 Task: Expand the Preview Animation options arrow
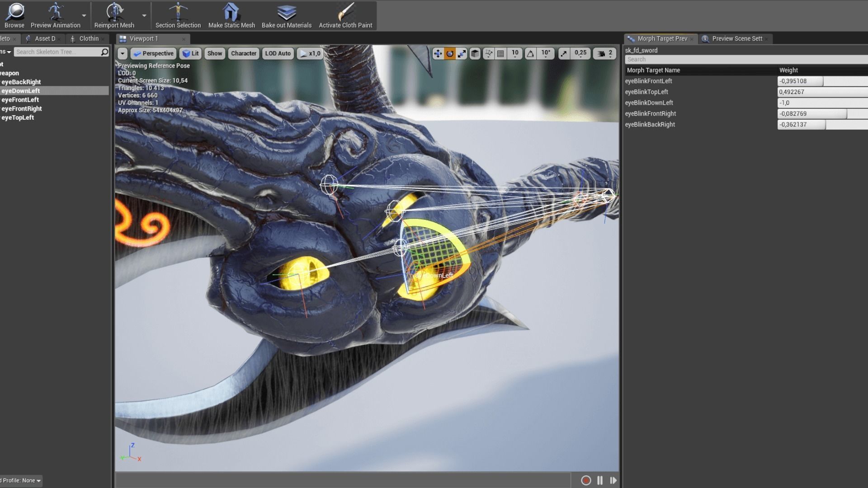pyautogui.click(x=83, y=15)
